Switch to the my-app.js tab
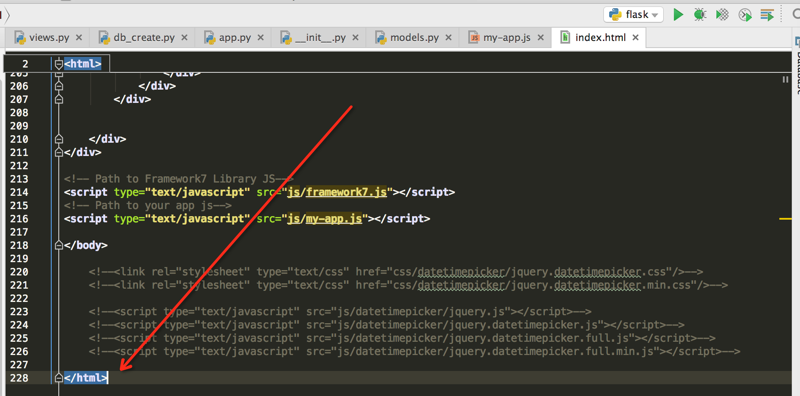 (x=507, y=38)
